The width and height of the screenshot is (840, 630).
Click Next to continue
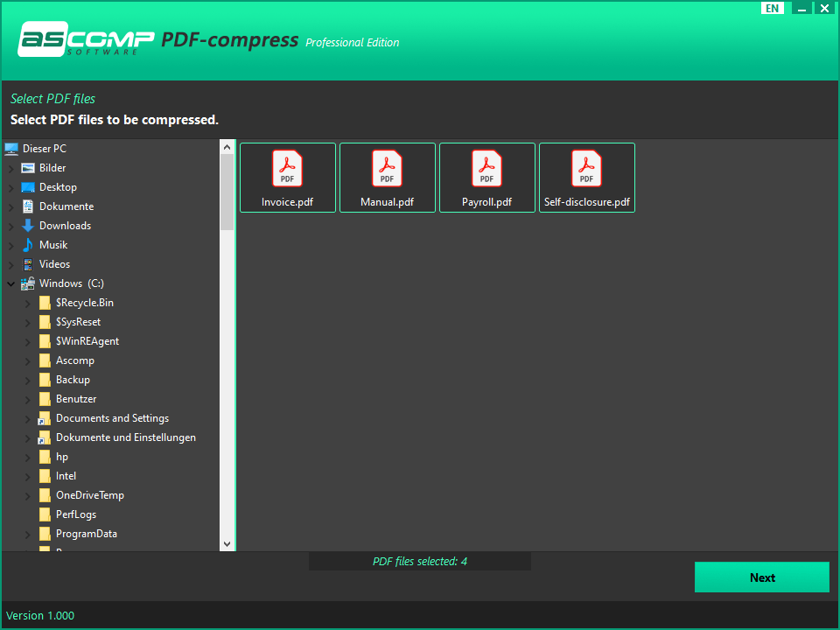point(762,577)
